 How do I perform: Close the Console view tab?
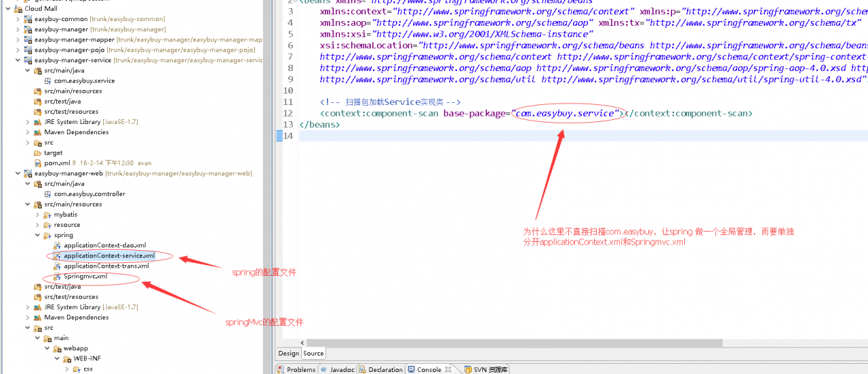(448, 369)
